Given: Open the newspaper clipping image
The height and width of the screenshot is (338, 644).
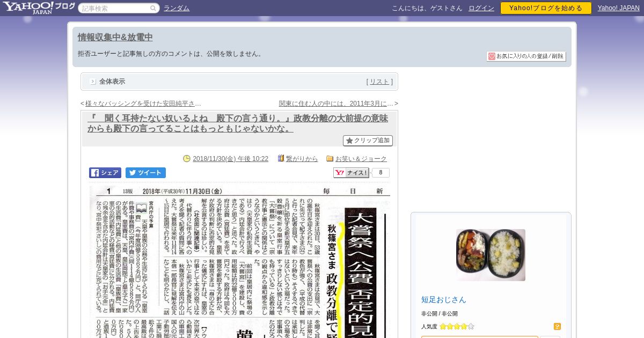Looking at the screenshot, I should click(x=239, y=261).
